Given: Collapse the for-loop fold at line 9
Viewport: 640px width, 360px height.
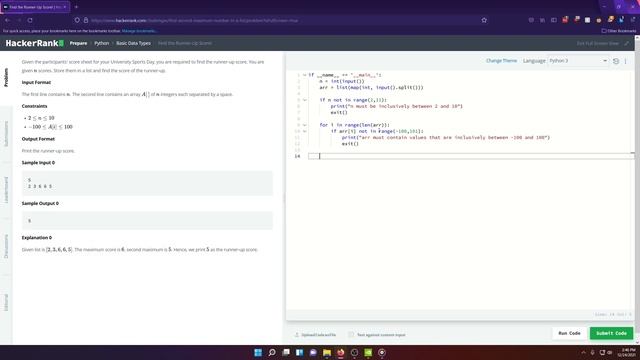Looking at the screenshot, I should [x=304, y=125].
